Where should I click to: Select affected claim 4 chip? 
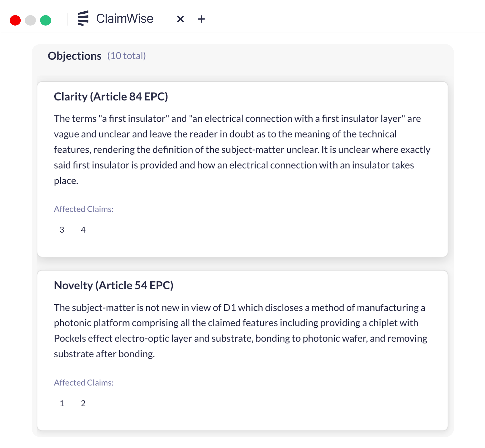83,230
